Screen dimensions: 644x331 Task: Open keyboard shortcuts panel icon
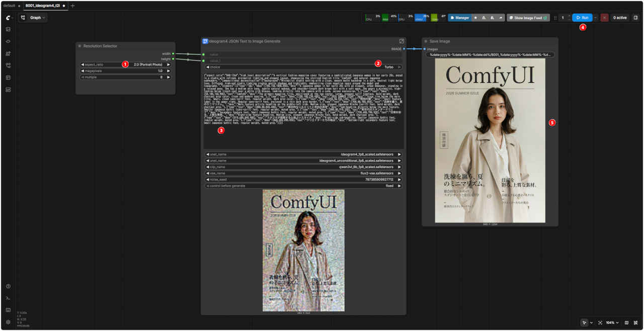point(8,310)
